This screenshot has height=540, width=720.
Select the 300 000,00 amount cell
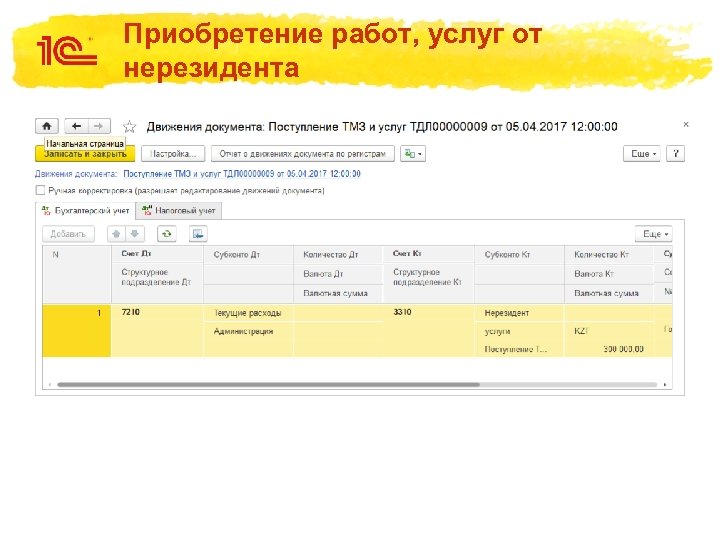[608, 349]
